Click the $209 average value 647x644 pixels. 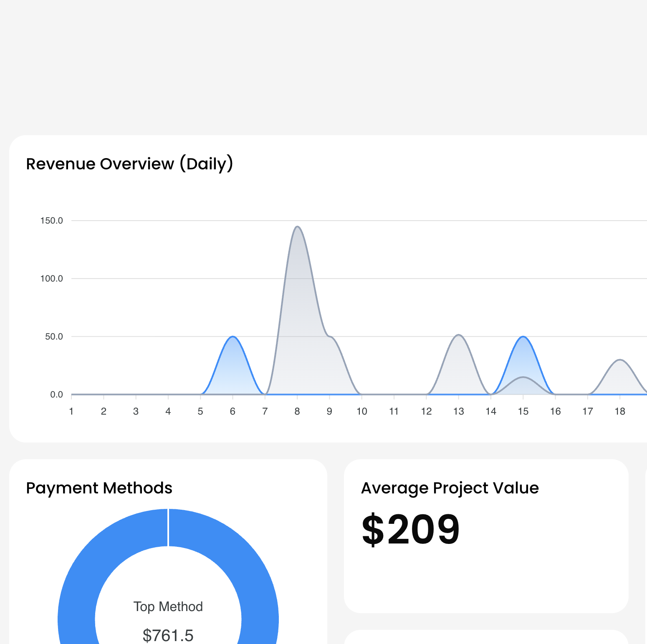(x=410, y=530)
